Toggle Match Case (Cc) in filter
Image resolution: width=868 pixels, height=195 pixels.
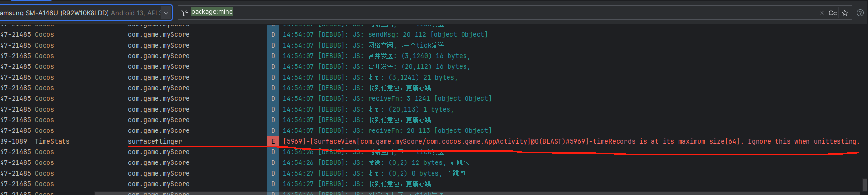click(x=833, y=13)
